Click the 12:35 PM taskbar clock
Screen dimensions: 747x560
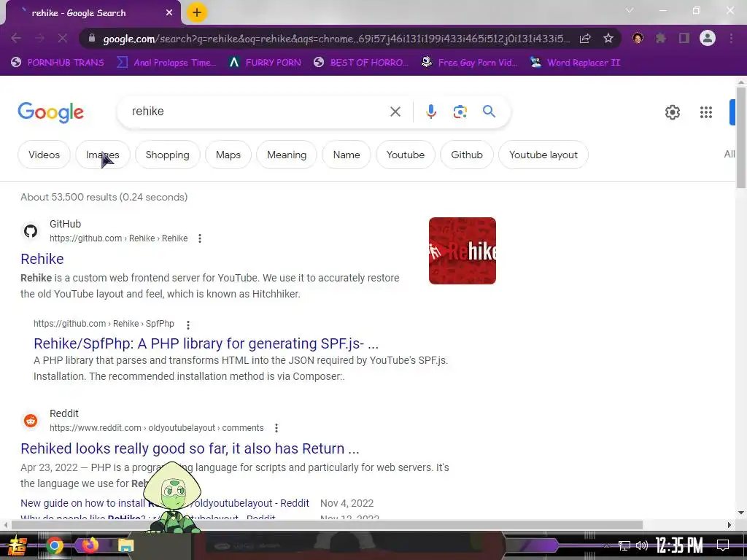679,545
